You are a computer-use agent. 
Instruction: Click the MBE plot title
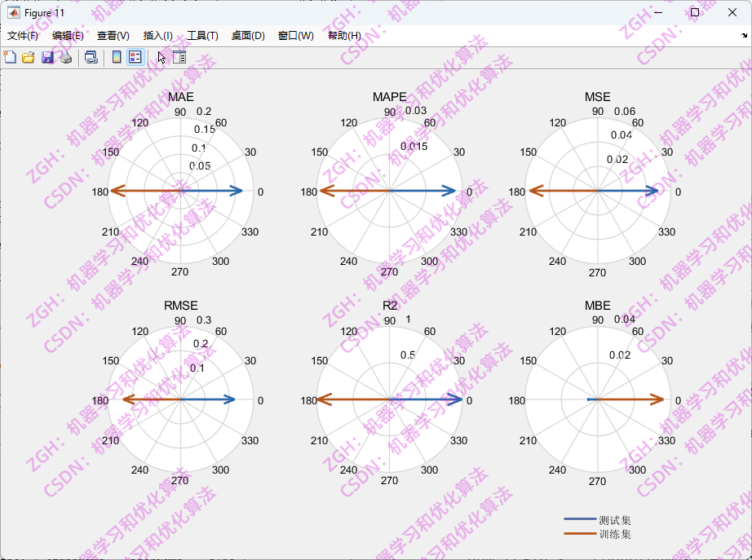click(x=598, y=306)
